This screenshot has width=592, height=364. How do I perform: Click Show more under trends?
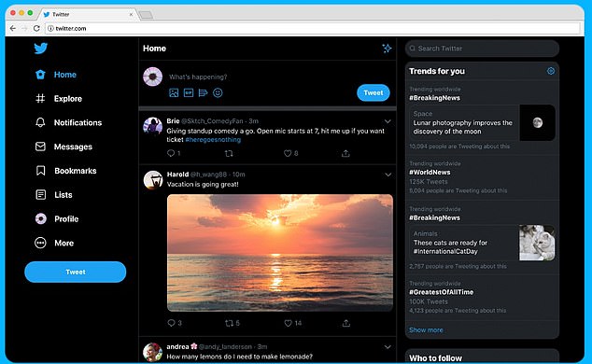[426, 330]
